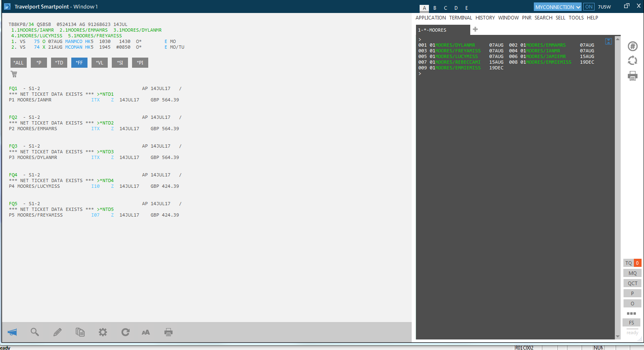Open the TERMINAL menu
Viewport: 644px width, 350px height.
461,18
